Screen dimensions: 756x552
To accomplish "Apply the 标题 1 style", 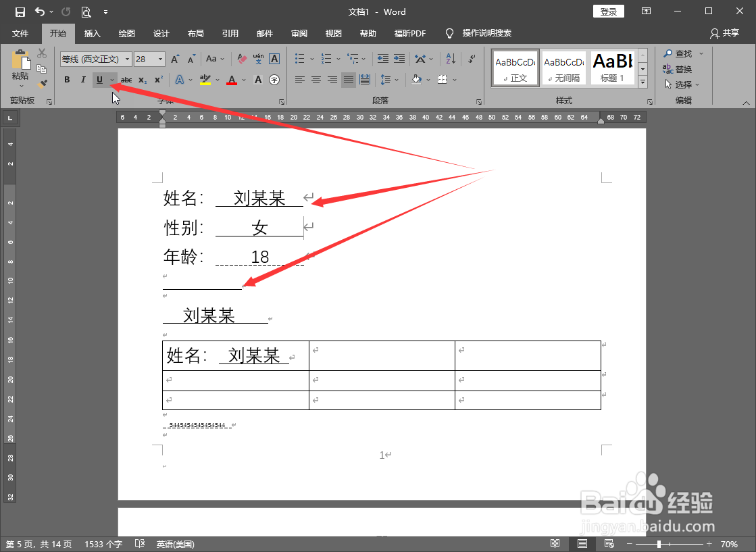I will 612,68.
